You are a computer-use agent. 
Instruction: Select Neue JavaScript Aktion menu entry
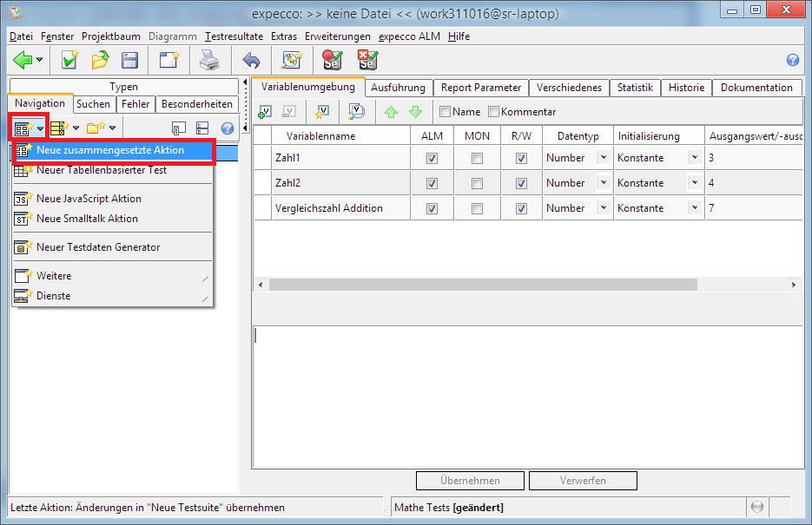(x=89, y=199)
